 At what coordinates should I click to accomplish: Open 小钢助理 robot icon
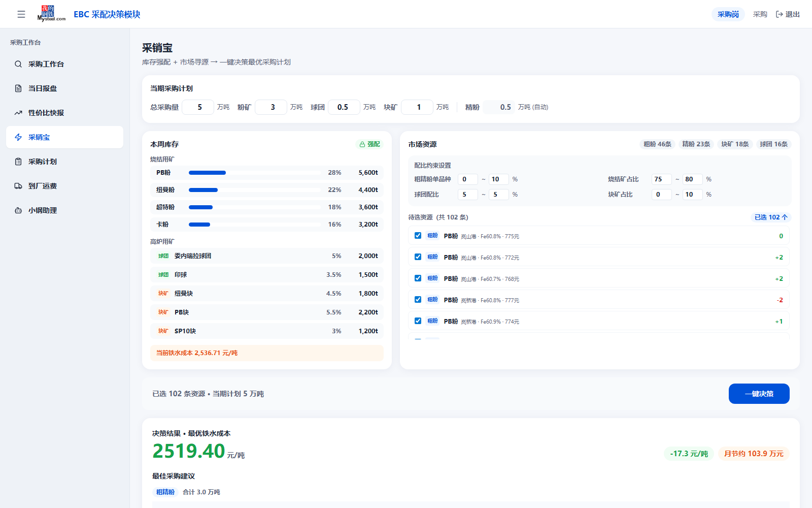click(x=18, y=210)
